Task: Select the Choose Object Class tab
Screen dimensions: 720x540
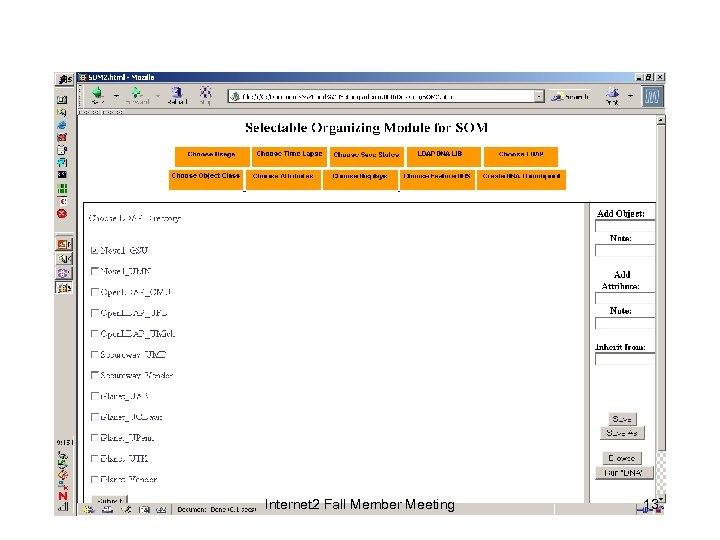Action: pos(206,179)
